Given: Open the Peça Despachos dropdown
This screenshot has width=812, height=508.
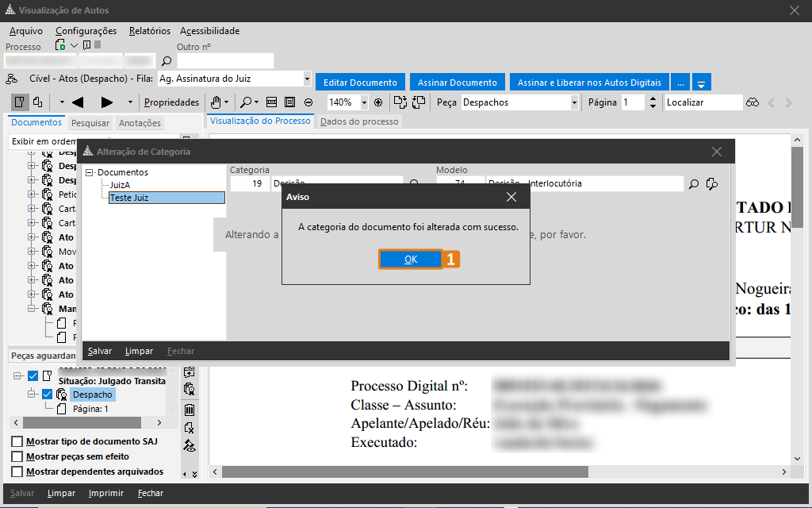Looking at the screenshot, I should click(574, 102).
